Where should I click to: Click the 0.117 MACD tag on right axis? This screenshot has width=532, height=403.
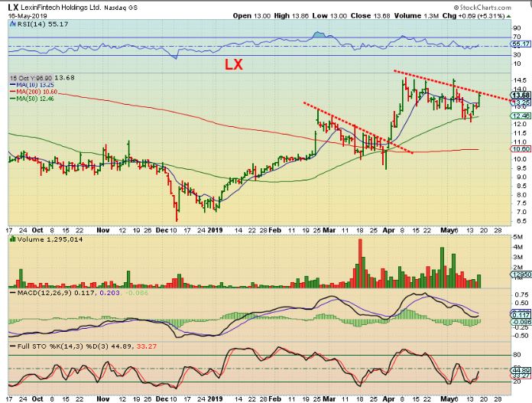click(521, 315)
